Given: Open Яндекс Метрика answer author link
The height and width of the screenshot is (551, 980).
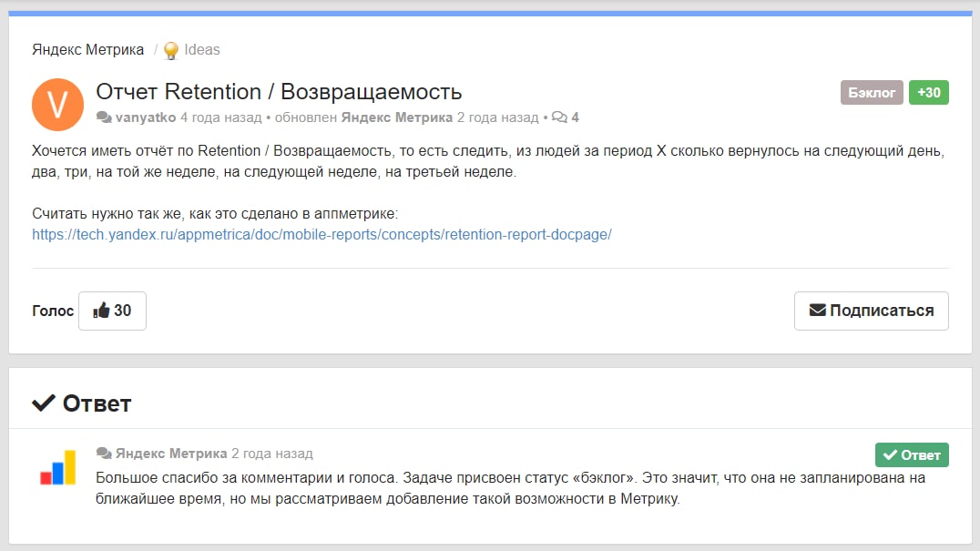Looking at the screenshot, I should (171, 454).
